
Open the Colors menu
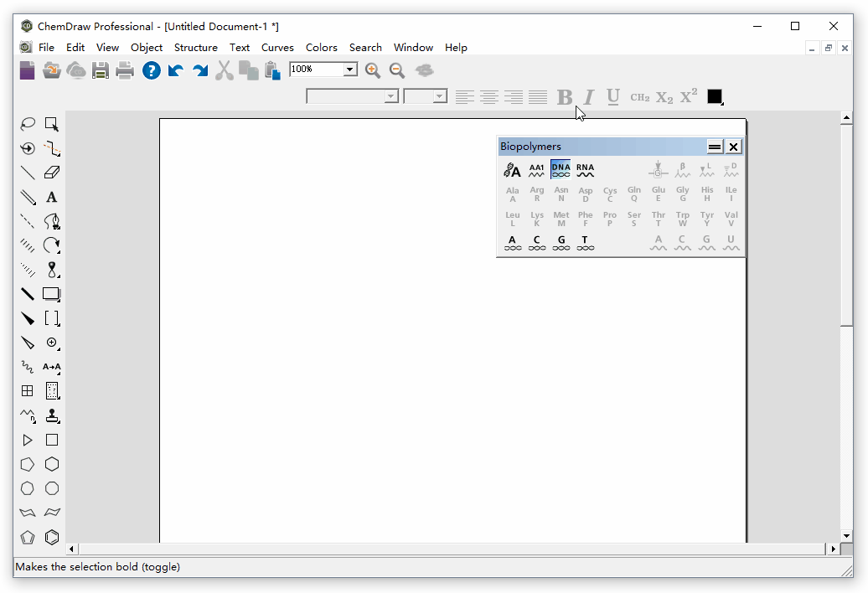click(x=322, y=48)
